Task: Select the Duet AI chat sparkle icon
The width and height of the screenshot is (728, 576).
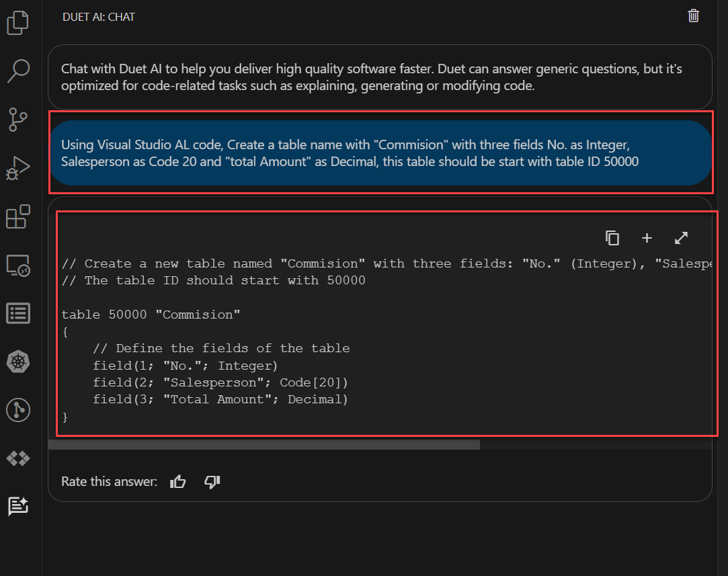Action: (18, 506)
